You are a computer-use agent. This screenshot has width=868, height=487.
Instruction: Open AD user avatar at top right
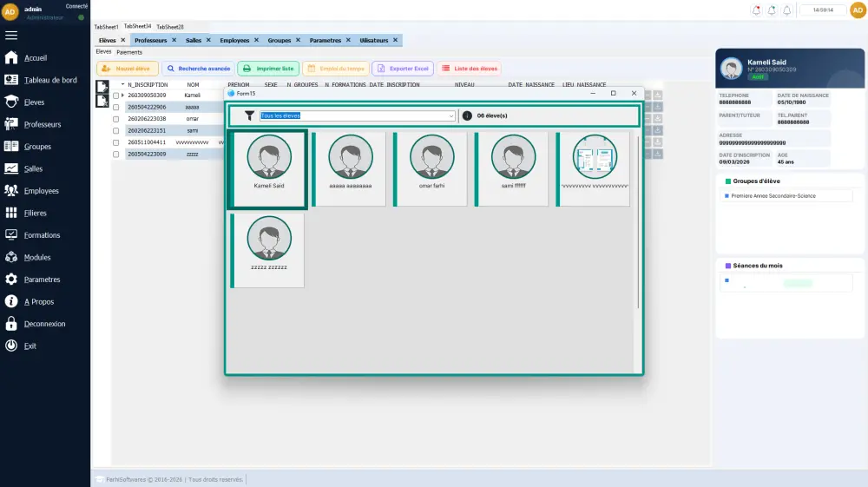pyautogui.click(x=858, y=10)
